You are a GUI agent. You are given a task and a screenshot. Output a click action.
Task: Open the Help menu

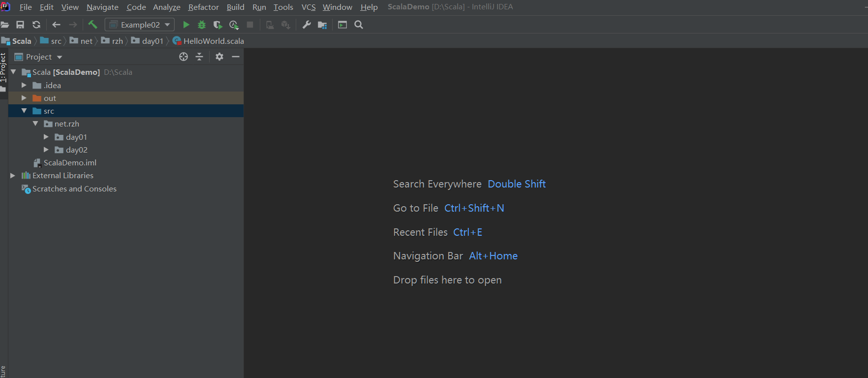coord(369,7)
